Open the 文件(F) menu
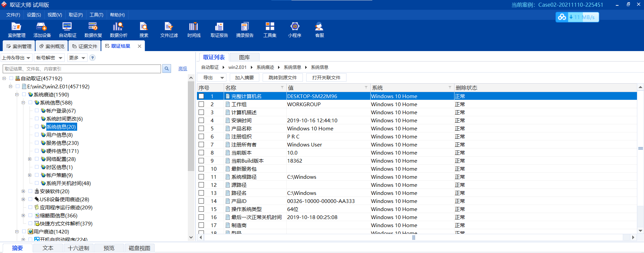Screen dimensions: 644x253 (x=13, y=15)
